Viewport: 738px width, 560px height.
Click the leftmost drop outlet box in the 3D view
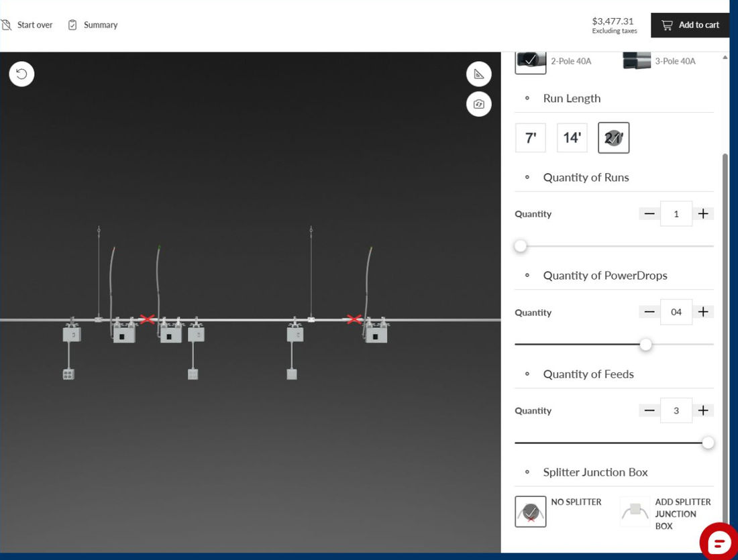pyautogui.click(x=68, y=375)
